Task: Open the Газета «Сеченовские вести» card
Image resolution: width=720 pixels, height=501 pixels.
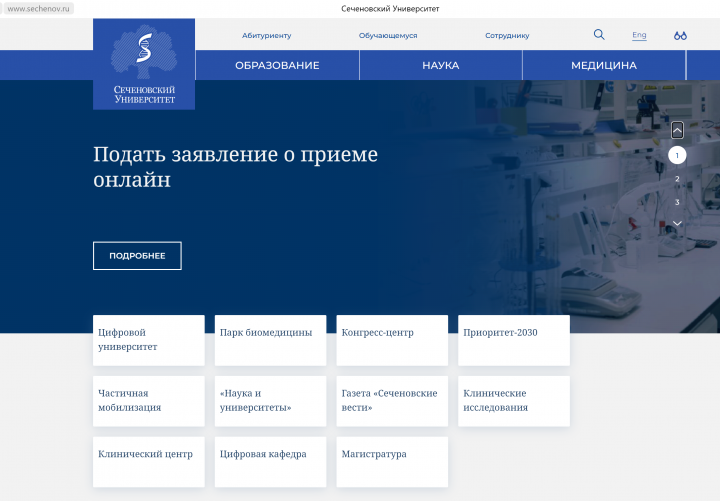Action: pyautogui.click(x=392, y=401)
